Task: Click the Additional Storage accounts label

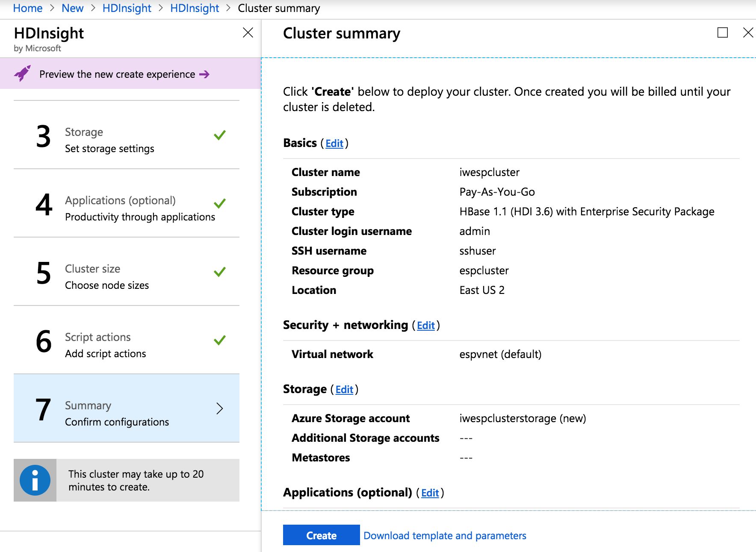Action: click(x=366, y=438)
